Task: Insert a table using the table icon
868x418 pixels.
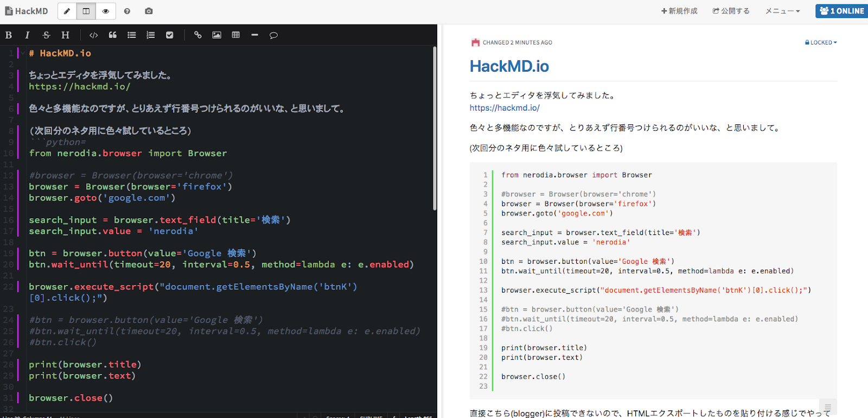Action: tap(236, 35)
